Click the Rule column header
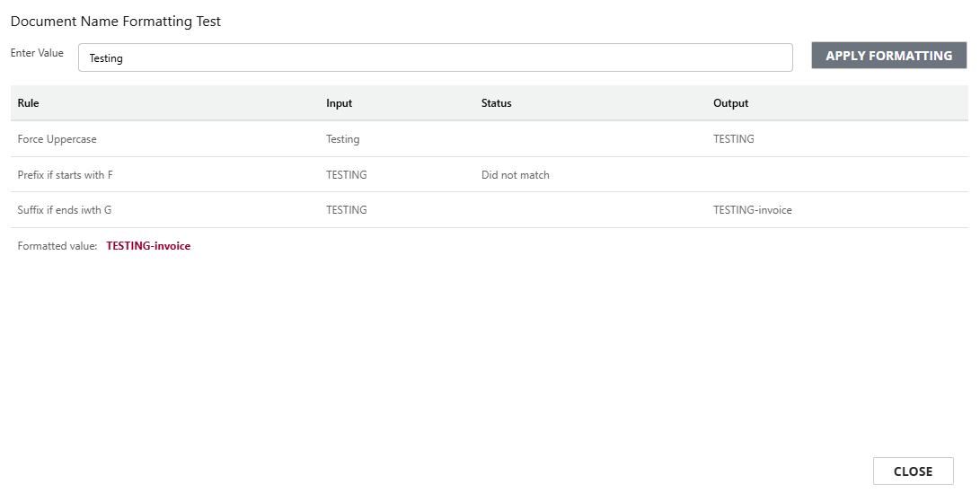 tap(29, 103)
